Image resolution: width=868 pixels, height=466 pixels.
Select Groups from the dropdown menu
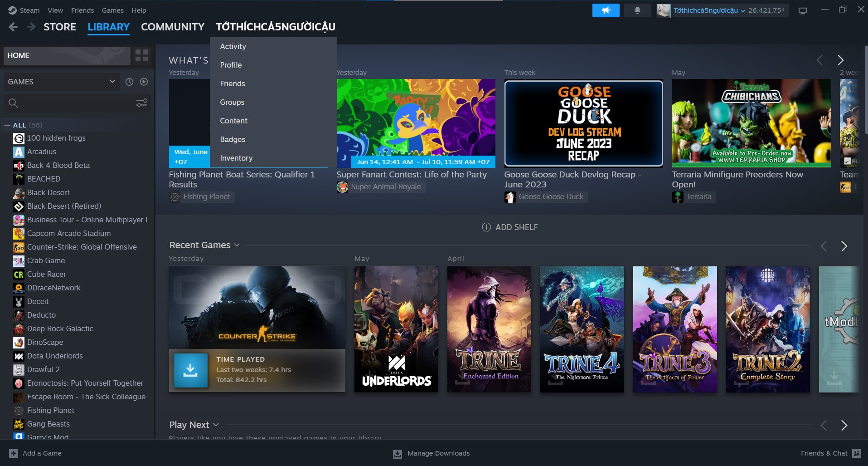(x=273, y=102)
